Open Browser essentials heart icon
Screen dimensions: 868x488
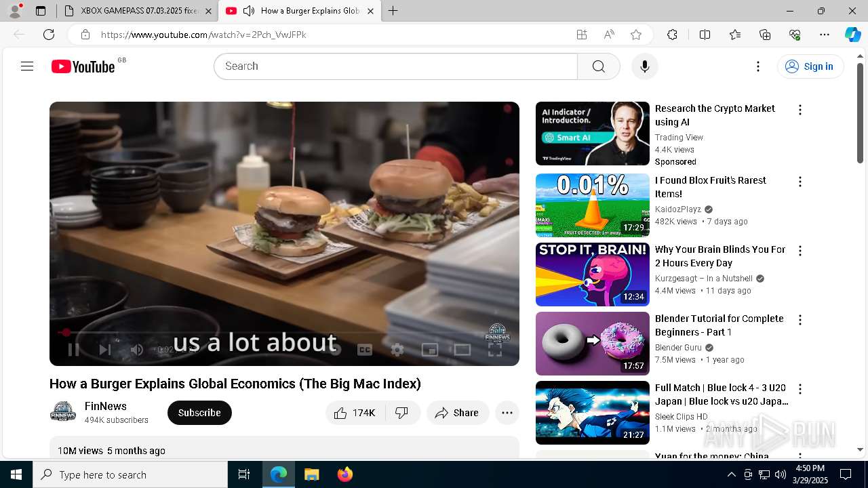tap(795, 35)
